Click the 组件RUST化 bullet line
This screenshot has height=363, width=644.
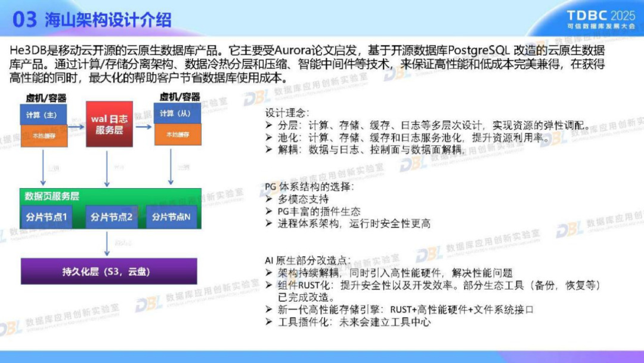pyautogui.click(x=433, y=291)
